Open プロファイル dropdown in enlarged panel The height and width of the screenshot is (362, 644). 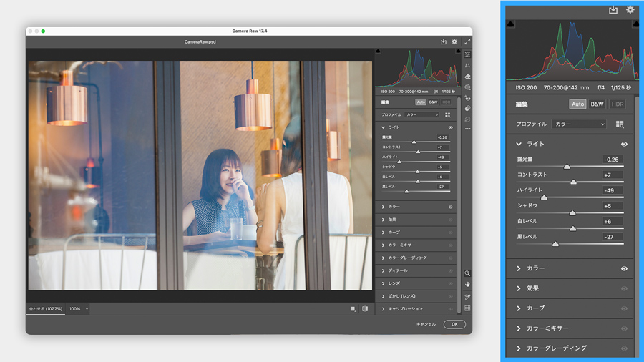[579, 124]
